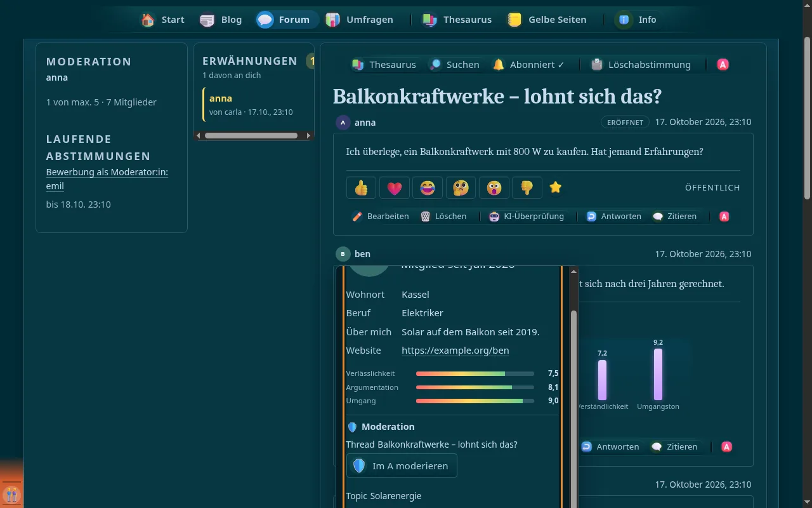Open the website link https://example.org/ben
Viewport: 812px width, 508px height.
coord(455,351)
